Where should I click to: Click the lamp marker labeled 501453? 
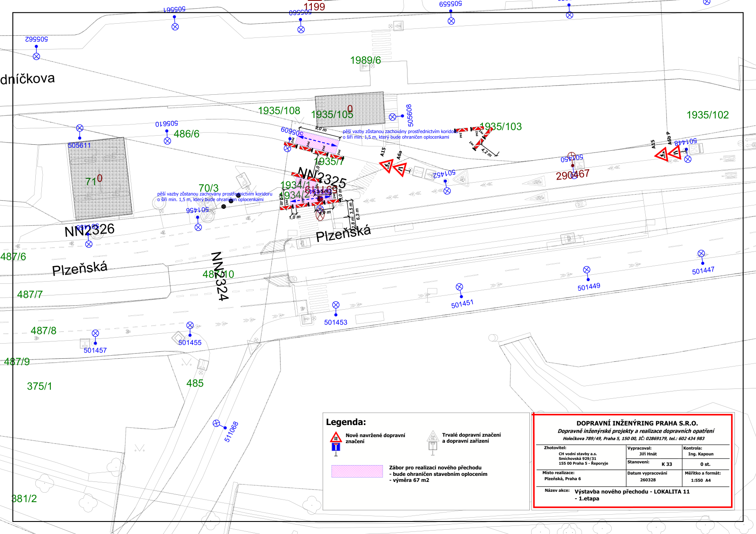coord(336,305)
